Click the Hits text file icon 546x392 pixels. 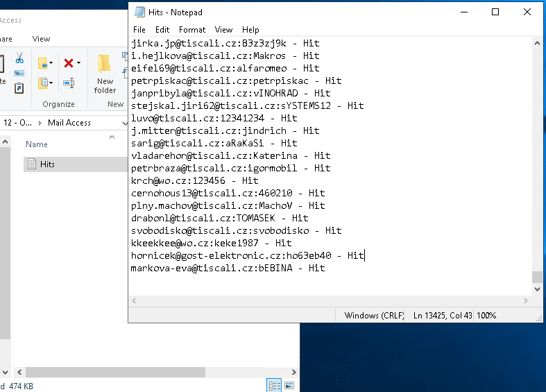(x=32, y=164)
